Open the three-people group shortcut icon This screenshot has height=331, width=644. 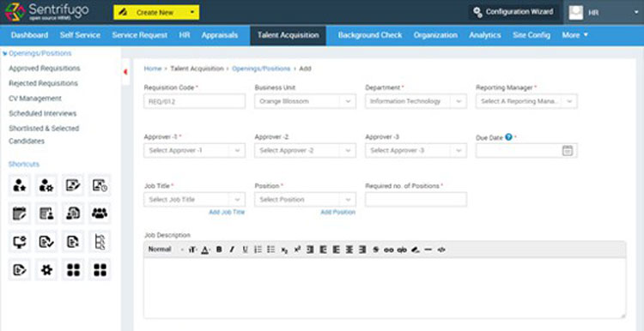point(100,214)
